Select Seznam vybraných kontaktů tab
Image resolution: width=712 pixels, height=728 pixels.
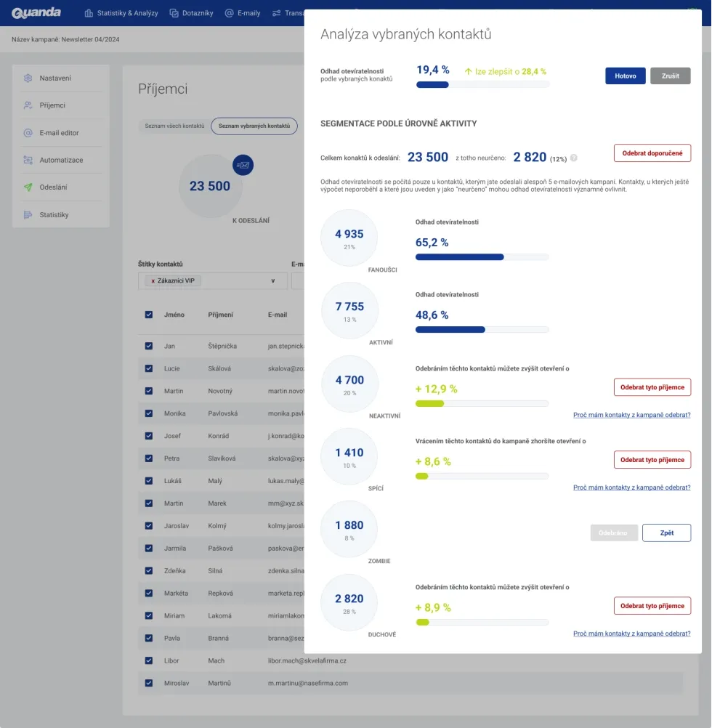pos(254,126)
